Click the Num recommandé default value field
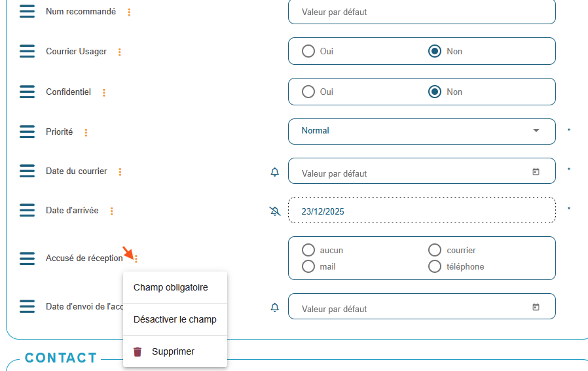588x371 pixels. tap(422, 12)
